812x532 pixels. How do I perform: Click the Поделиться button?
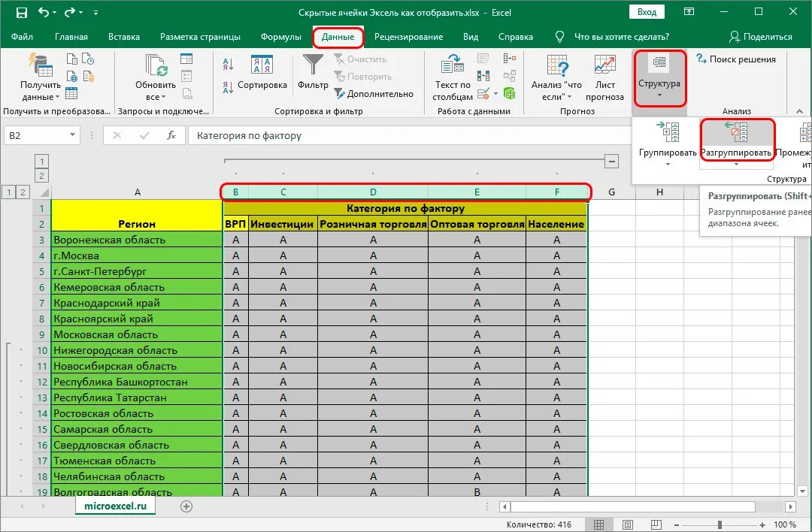pyautogui.click(x=760, y=37)
